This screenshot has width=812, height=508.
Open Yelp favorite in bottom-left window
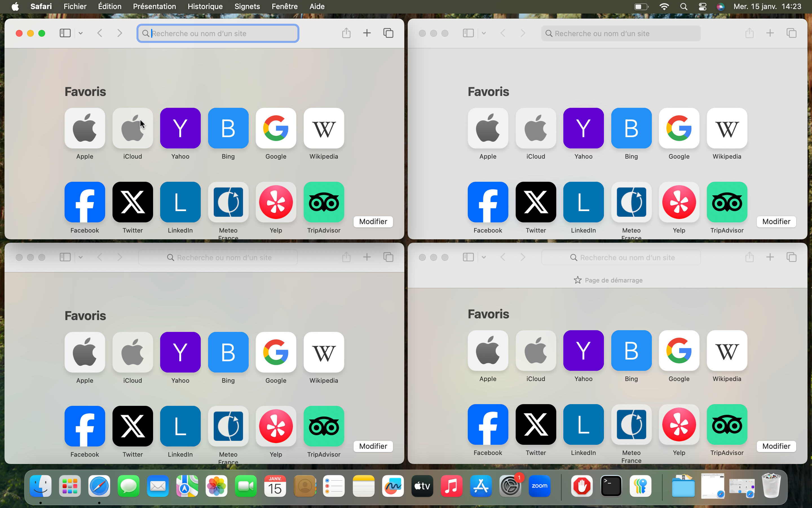tap(276, 426)
